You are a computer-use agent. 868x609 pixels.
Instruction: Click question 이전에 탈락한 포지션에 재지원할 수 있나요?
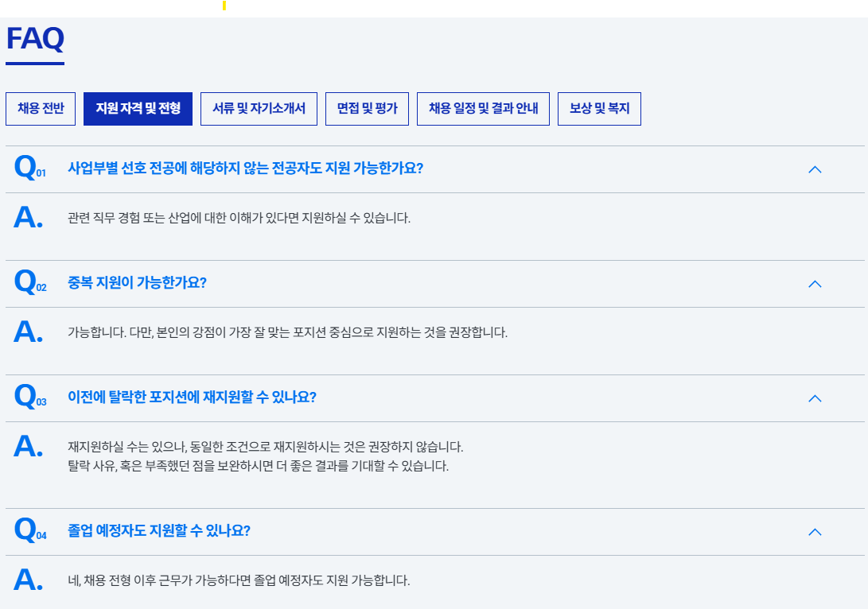click(192, 398)
